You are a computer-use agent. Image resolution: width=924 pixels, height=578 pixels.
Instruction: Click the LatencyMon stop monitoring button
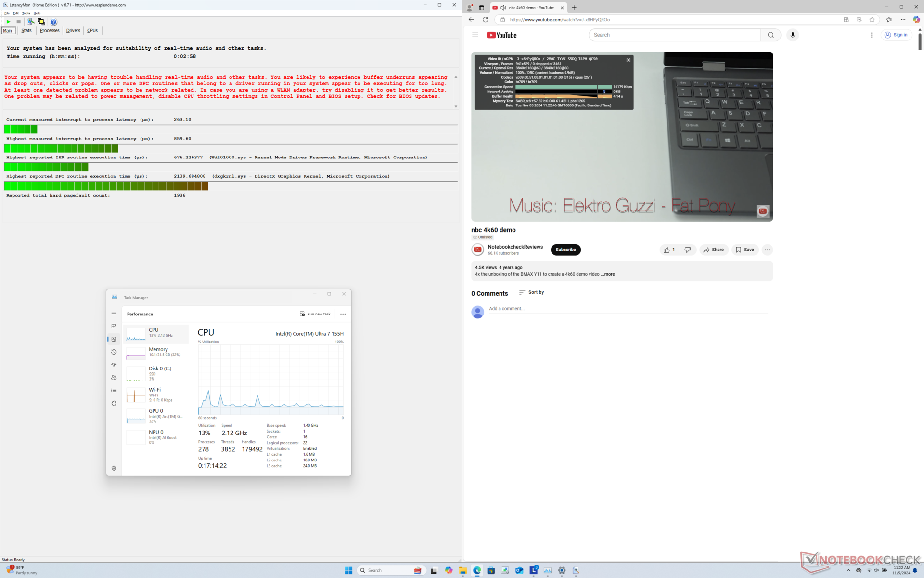[x=19, y=22]
